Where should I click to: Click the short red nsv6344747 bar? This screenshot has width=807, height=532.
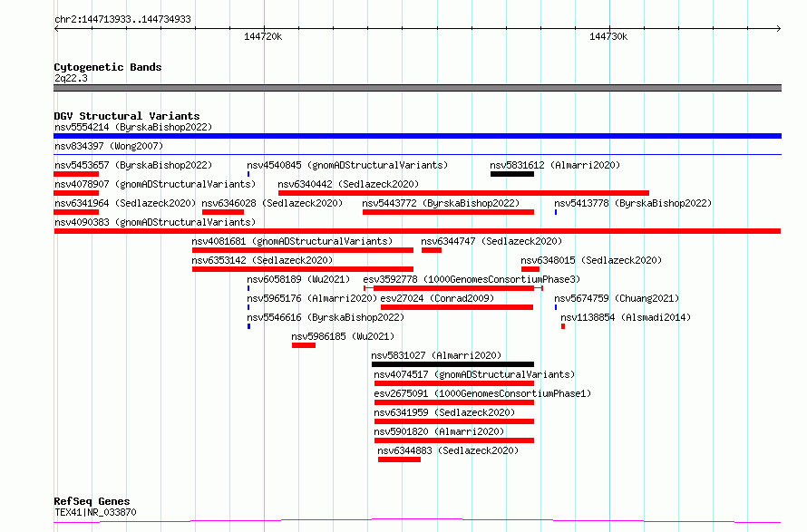432,250
